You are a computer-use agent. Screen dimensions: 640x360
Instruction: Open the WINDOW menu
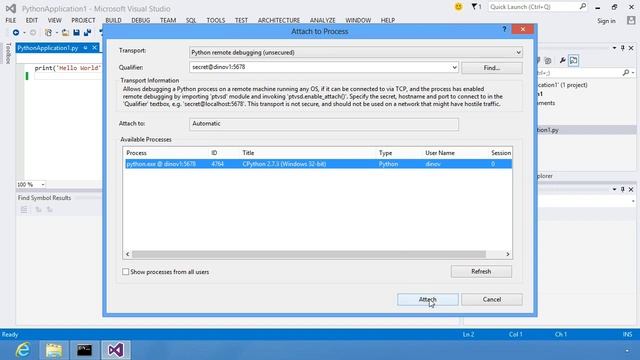358,20
